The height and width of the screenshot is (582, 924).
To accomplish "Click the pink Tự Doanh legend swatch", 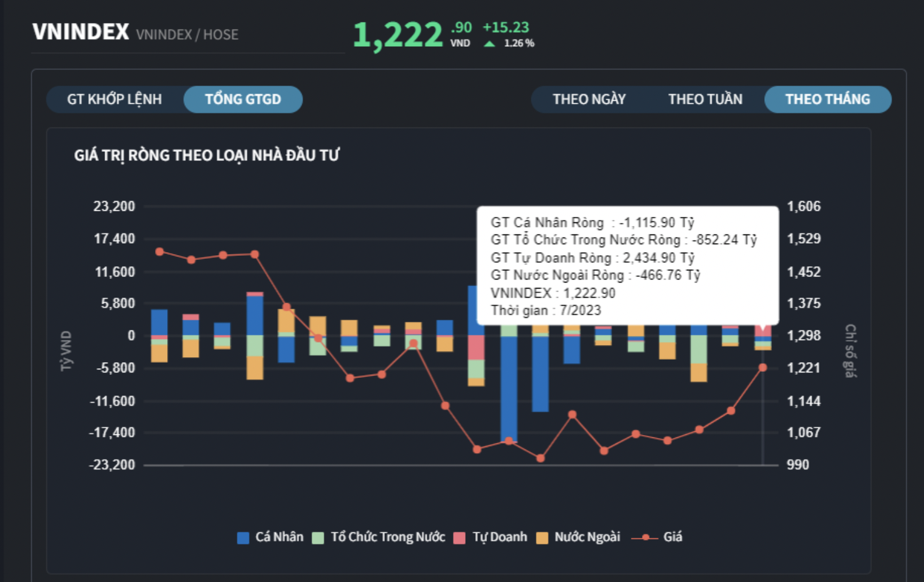I will 460,538.
